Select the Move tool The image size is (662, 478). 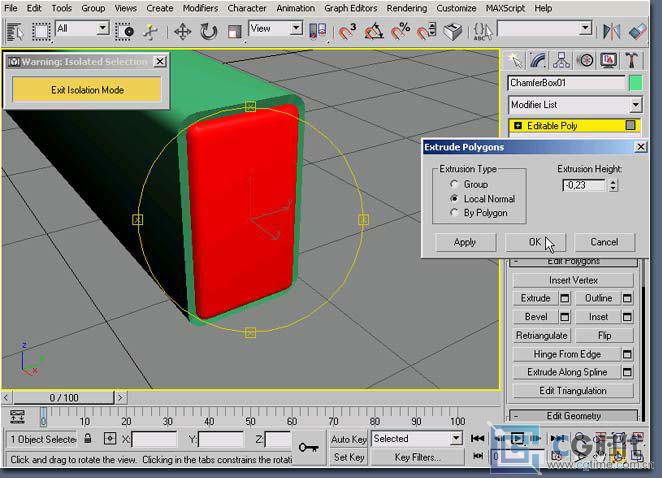pyautogui.click(x=182, y=32)
